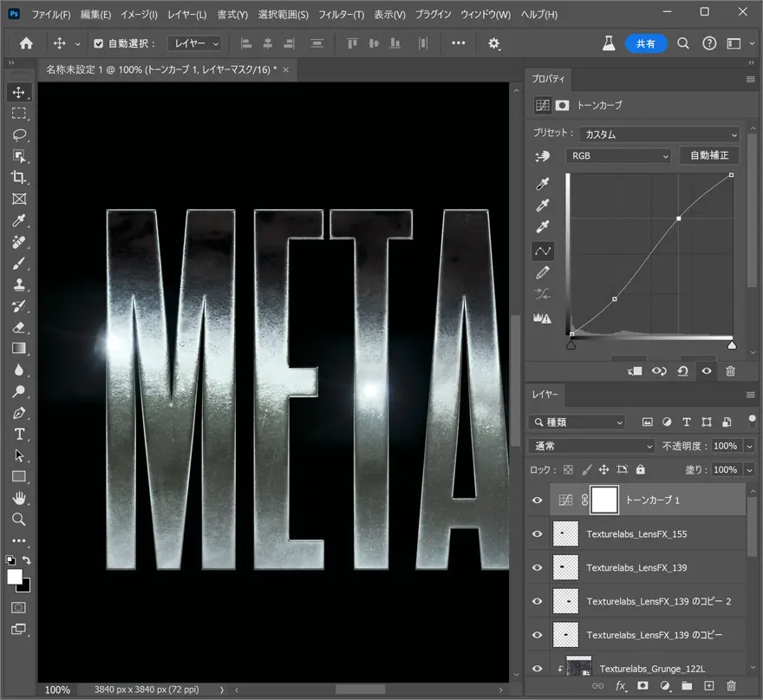
Task: Select the Clone Stamp tool
Action: pos(19,285)
